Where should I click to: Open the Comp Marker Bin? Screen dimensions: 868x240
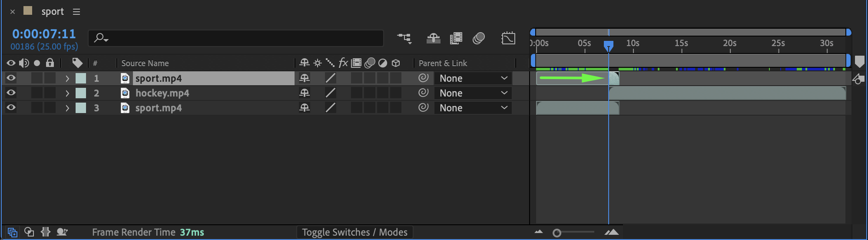pos(860,62)
